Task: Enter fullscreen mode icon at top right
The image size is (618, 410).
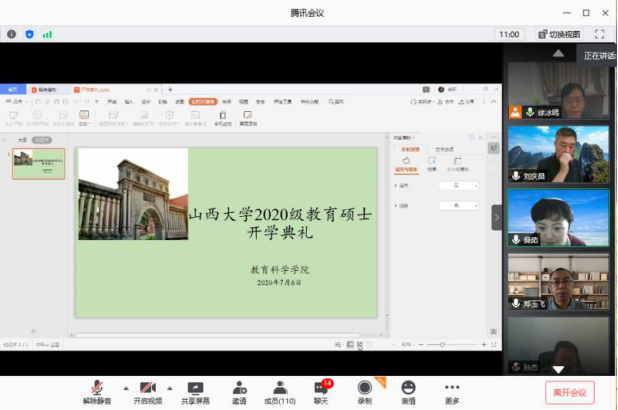Action: click(600, 34)
